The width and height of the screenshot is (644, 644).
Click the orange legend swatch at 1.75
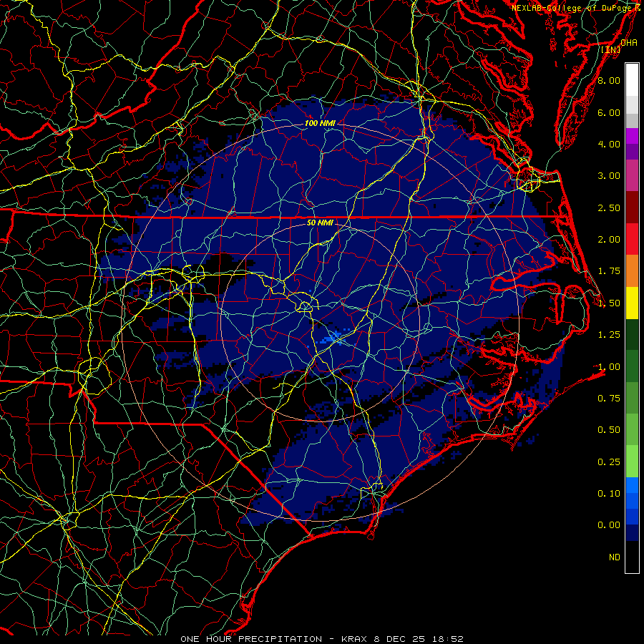(632, 271)
